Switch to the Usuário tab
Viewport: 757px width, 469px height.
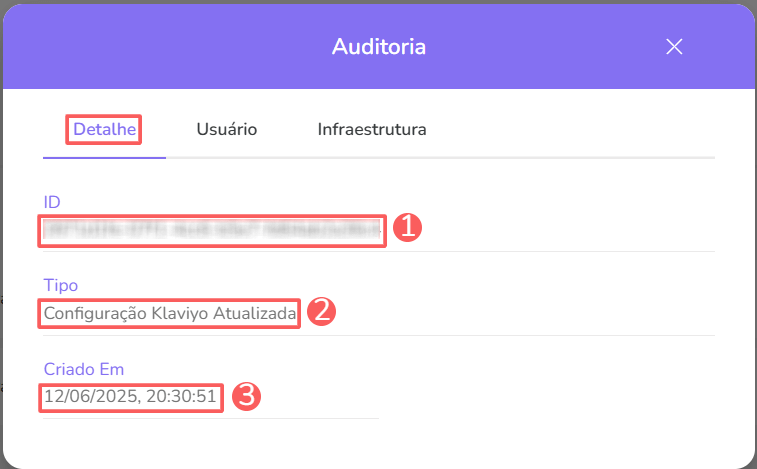(x=227, y=129)
